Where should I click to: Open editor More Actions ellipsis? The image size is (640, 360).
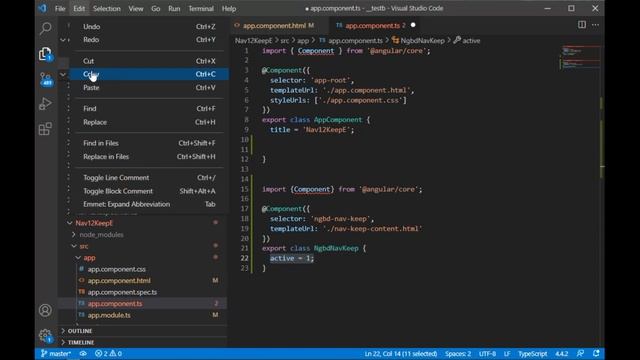[x=596, y=25]
